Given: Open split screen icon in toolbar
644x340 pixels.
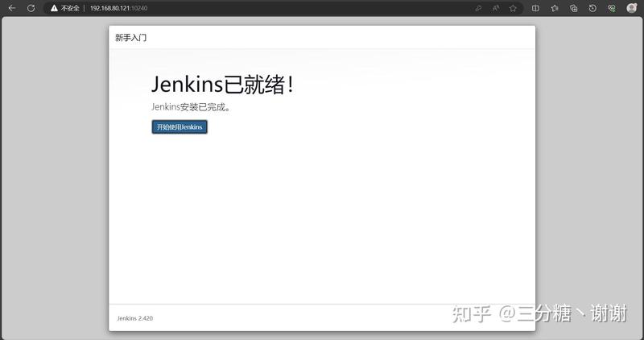Looking at the screenshot, I should [535, 8].
